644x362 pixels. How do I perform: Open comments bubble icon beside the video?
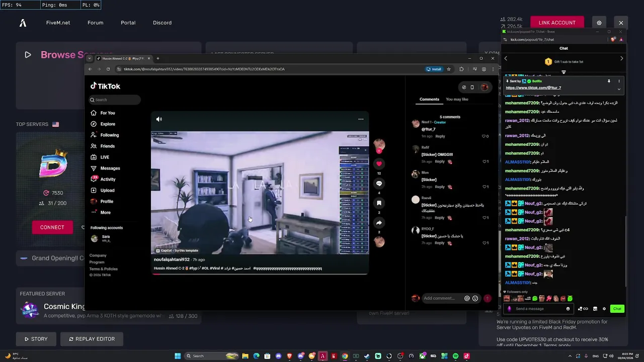[379, 184]
